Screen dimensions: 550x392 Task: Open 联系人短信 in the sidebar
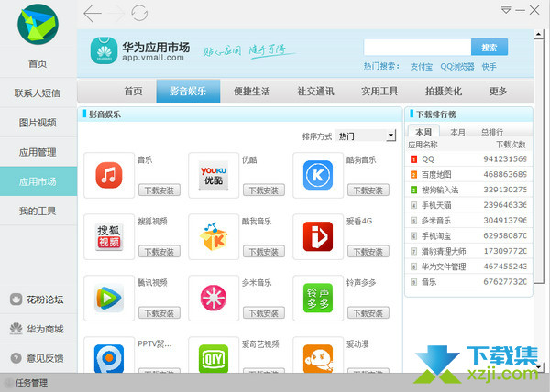pyautogui.click(x=38, y=93)
